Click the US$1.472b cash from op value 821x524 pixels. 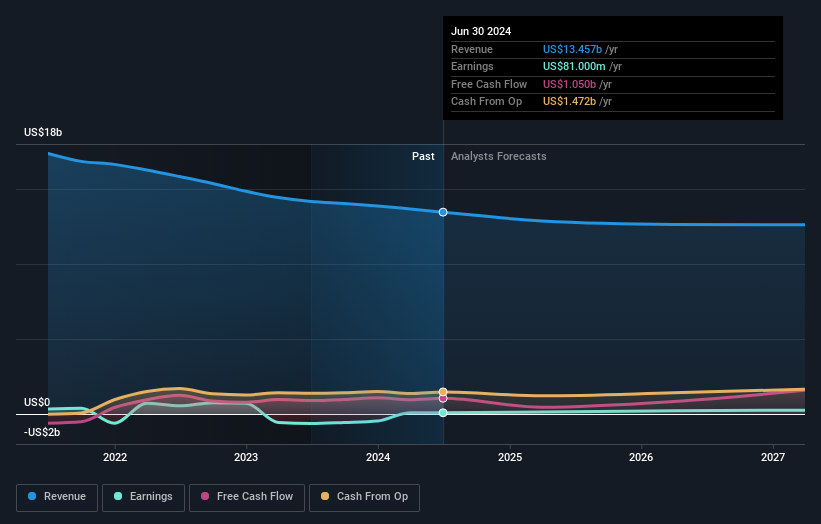tap(569, 102)
